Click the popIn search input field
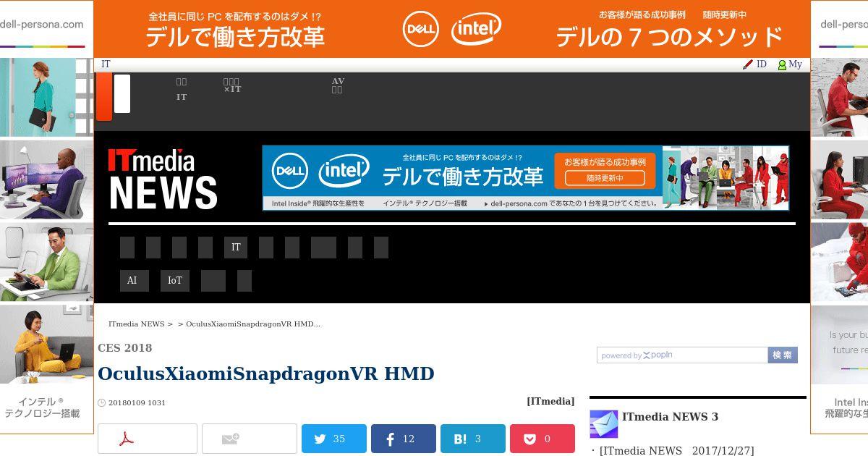 pyautogui.click(x=682, y=355)
